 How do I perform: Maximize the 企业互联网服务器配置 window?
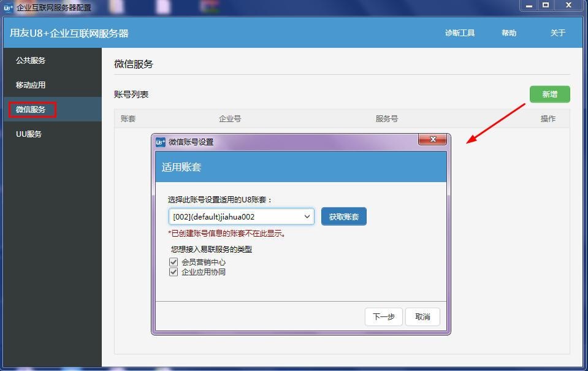[x=546, y=6]
